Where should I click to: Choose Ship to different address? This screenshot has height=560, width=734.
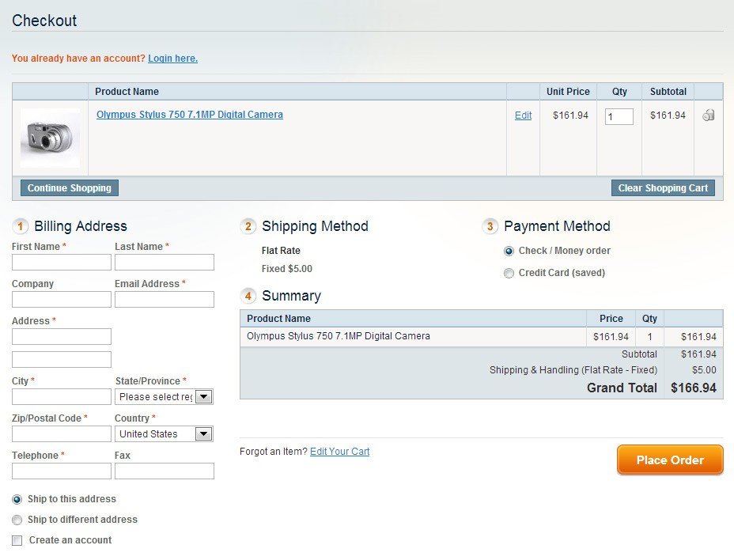pos(17,520)
